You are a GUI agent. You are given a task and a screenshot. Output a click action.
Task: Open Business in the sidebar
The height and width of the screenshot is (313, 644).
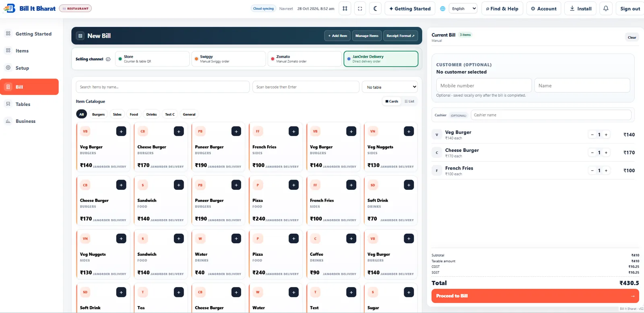29,121
